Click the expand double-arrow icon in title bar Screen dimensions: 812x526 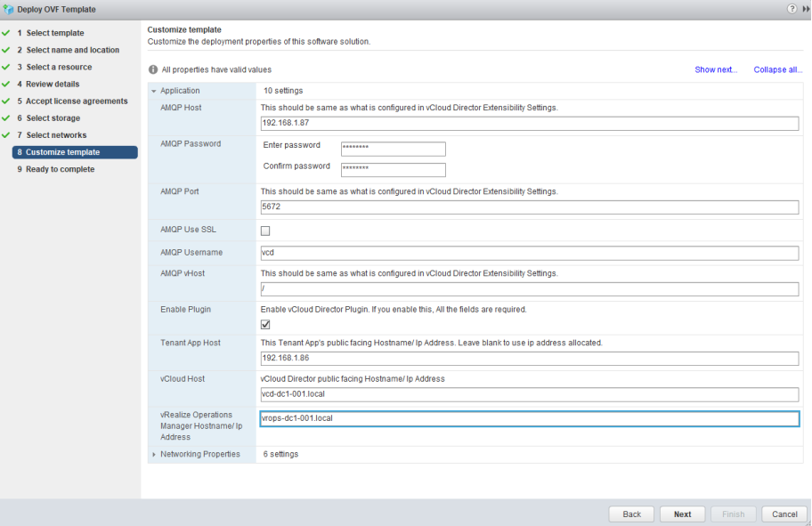tap(806, 9)
